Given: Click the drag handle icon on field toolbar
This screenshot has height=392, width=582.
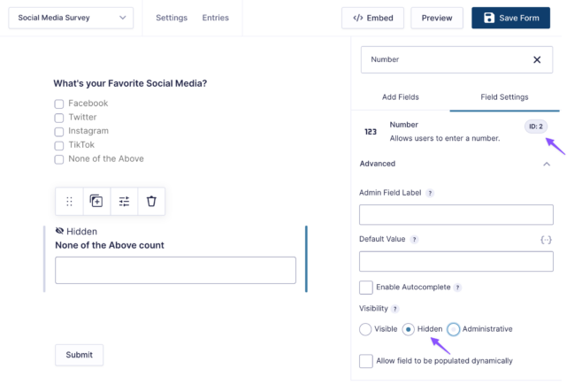Looking at the screenshot, I should pyautogui.click(x=69, y=201).
